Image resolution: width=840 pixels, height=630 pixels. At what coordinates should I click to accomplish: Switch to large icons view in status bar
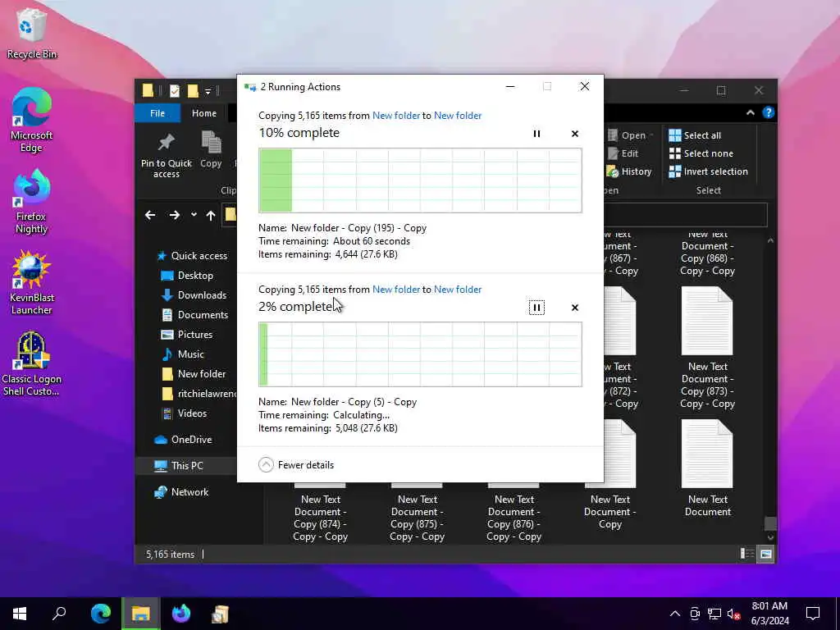pos(766,554)
